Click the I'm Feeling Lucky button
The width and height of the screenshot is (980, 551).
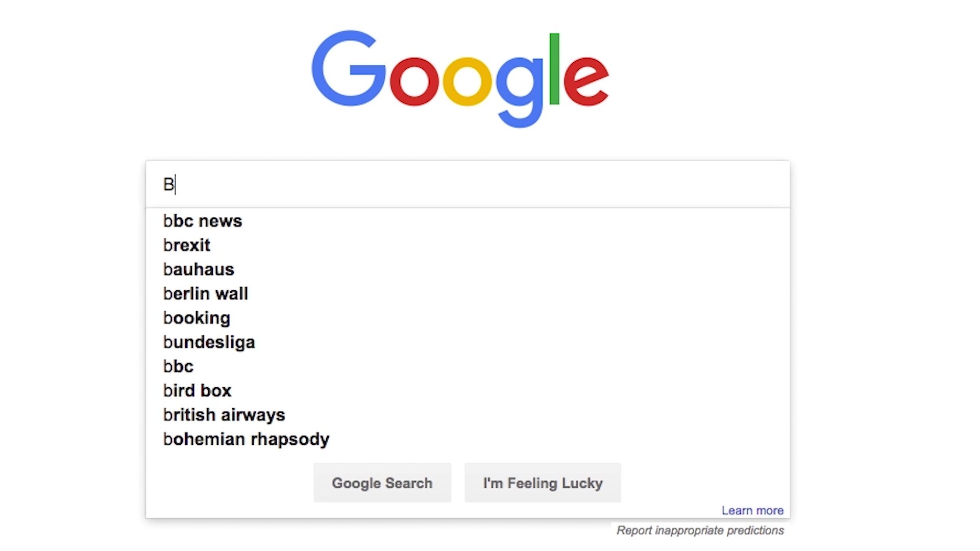click(543, 483)
